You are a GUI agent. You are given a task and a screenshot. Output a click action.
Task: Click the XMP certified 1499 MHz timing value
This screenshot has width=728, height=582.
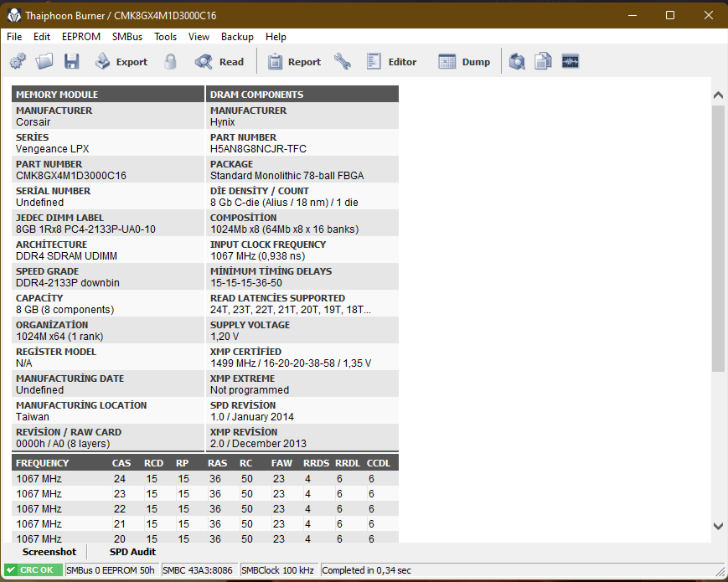coord(291,363)
